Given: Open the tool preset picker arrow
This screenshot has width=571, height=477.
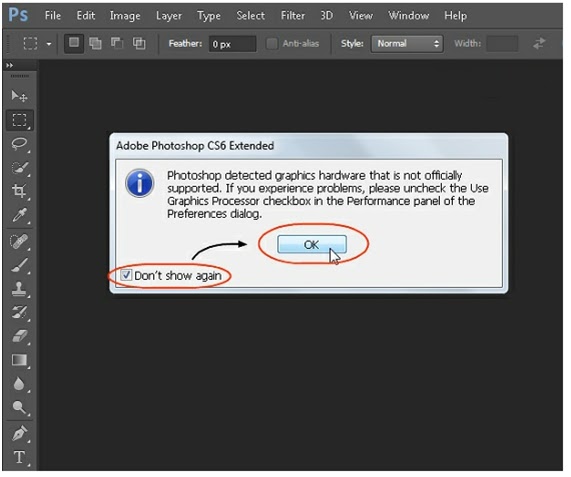Looking at the screenshot, I should pos(49,44).
